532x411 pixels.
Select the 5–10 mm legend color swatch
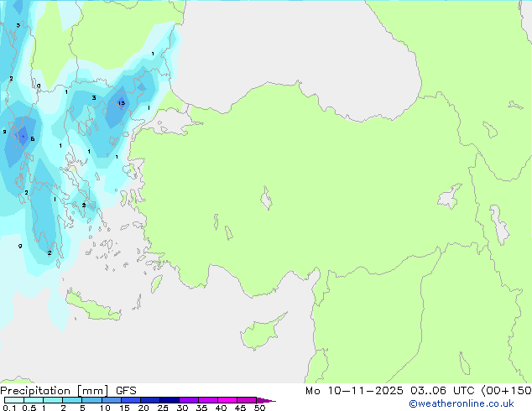[x=91, y=400]
